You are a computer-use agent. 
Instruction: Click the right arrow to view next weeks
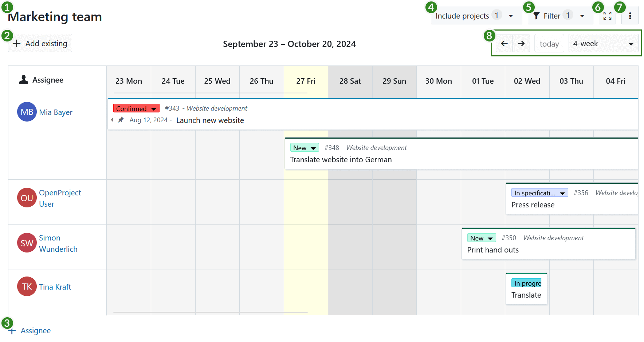[x=521, y=43]
